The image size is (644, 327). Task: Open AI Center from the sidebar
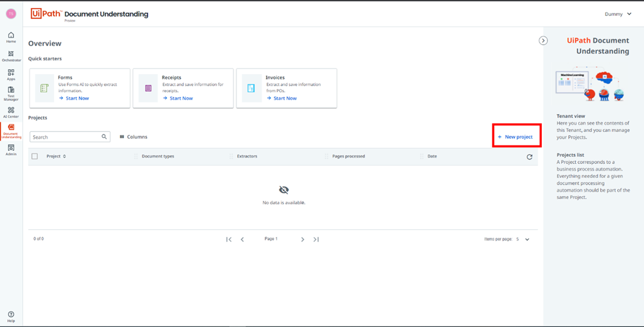11,112
